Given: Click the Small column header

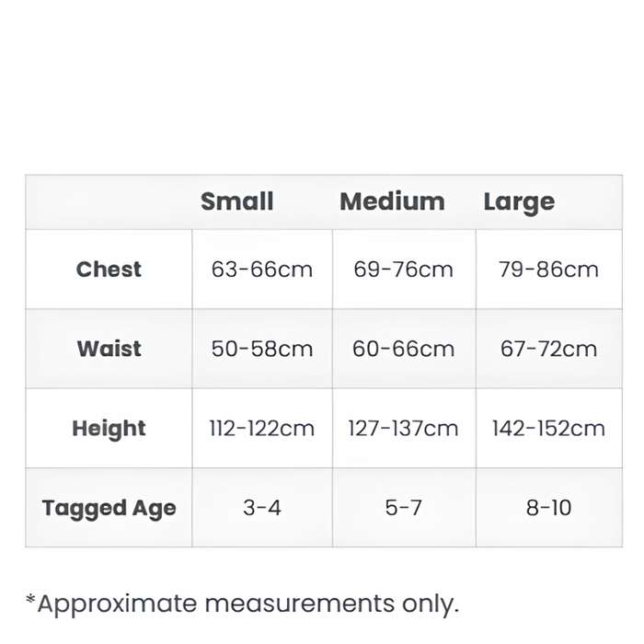Looking at the screenshot, I should pyautogui.click(x=237, y=201).
